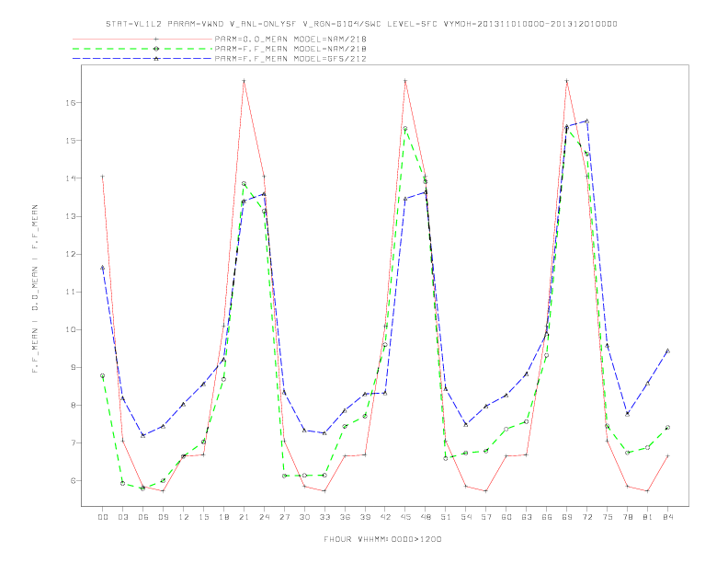The width and height of the screenshot is (728, 563).
Task: Click the red plus marker at hour 00
Action: 103,177
